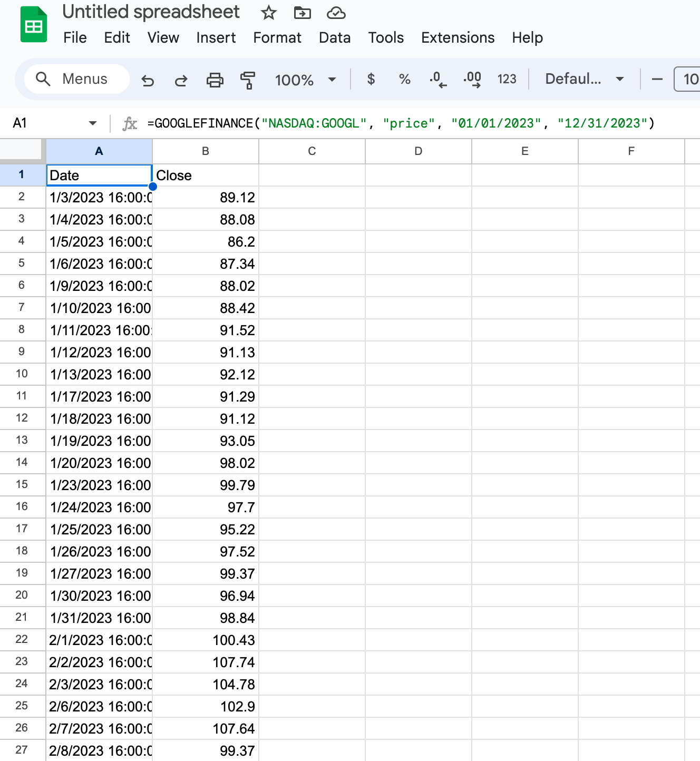Screen dimensions: 700x761
Task: Select the cell with value 98.84
Action: tap(206, 618)
